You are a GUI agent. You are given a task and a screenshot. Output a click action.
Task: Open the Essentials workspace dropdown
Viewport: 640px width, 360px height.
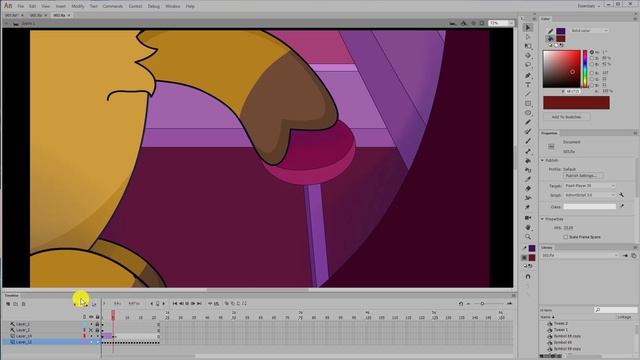coord(589,6)
